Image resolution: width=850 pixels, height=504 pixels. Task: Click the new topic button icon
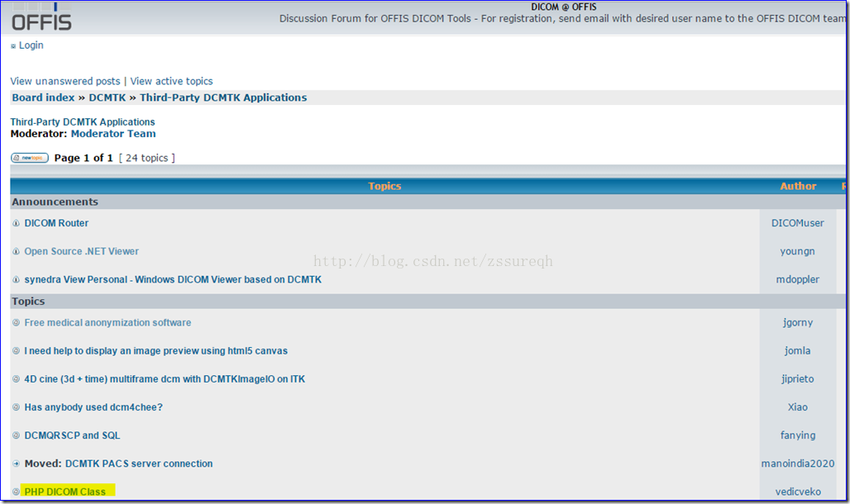point(30,158)
